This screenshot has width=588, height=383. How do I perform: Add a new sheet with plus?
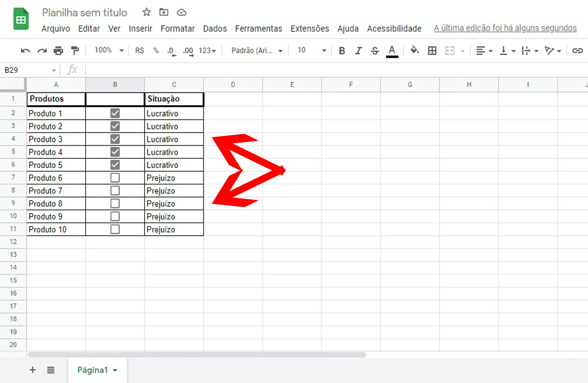point(33,370)
